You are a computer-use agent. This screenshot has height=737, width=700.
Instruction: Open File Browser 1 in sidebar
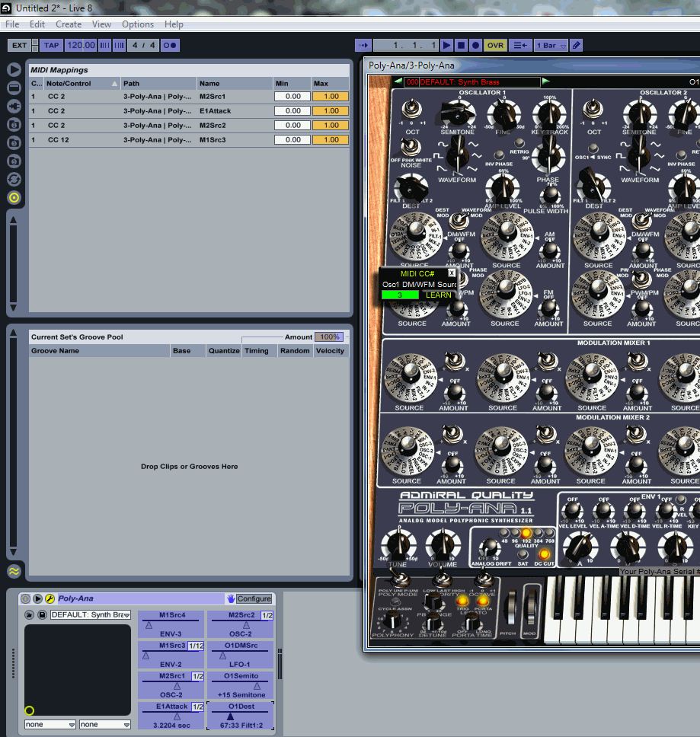(x=14, y=125)
